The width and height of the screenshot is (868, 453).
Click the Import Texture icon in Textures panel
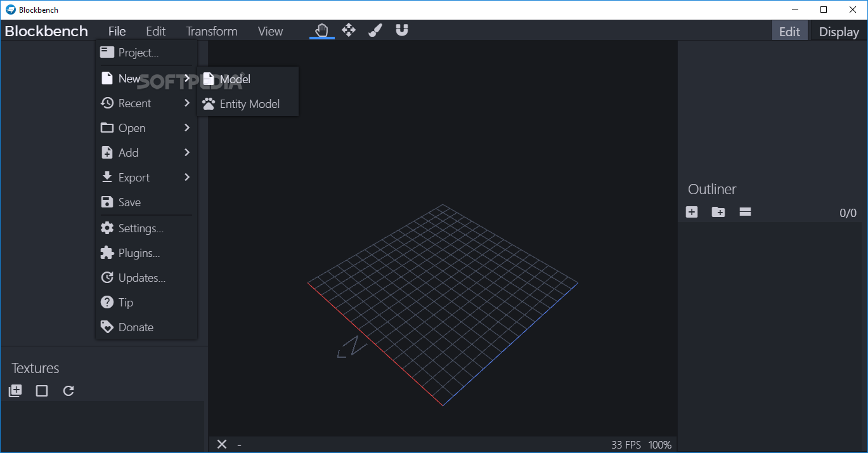(15, 391)
